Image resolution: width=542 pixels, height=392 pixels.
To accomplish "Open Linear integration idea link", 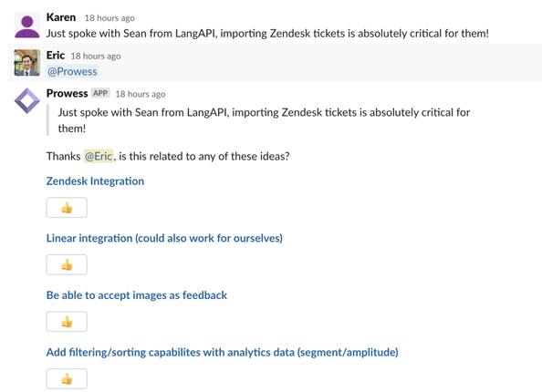I will (x=164, y=238).
